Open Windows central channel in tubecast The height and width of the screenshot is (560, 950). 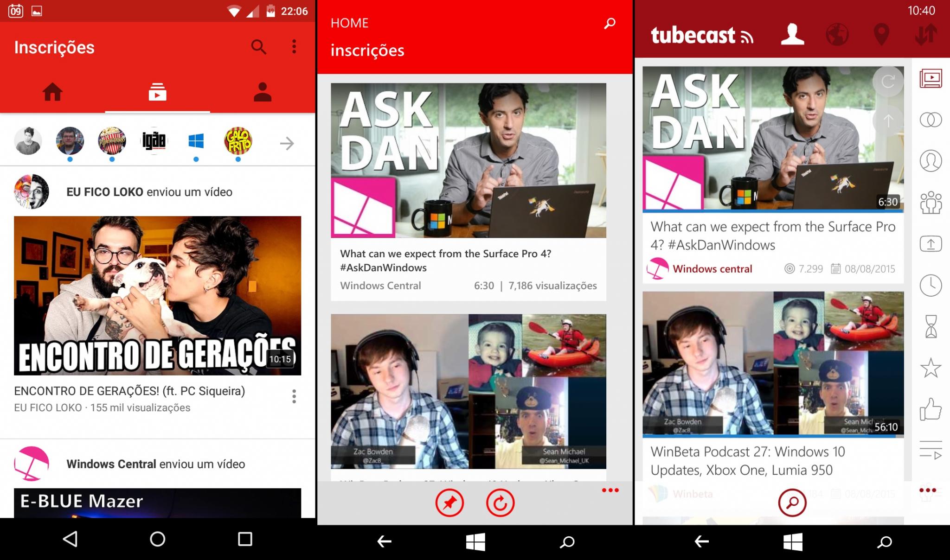pos(712,269)
